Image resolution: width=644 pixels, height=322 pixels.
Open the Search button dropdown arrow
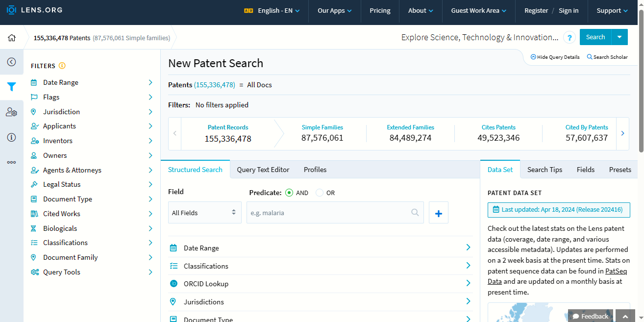(x=619, y=37)
